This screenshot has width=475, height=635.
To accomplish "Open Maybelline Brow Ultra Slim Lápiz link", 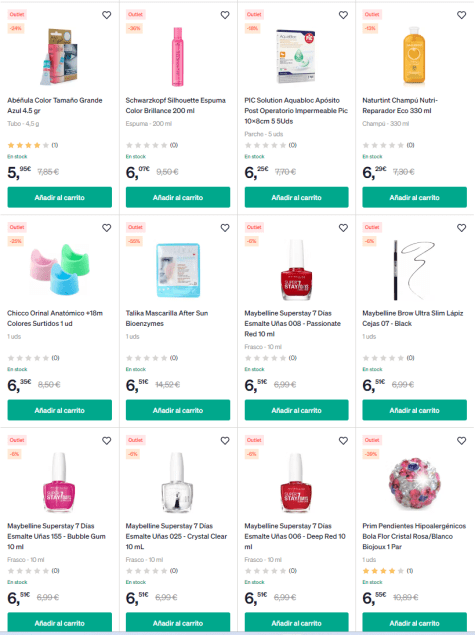I will (412, 318).
